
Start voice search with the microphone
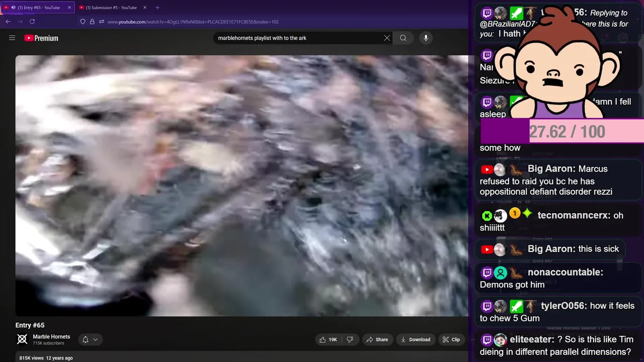click(x=426, y=38)
